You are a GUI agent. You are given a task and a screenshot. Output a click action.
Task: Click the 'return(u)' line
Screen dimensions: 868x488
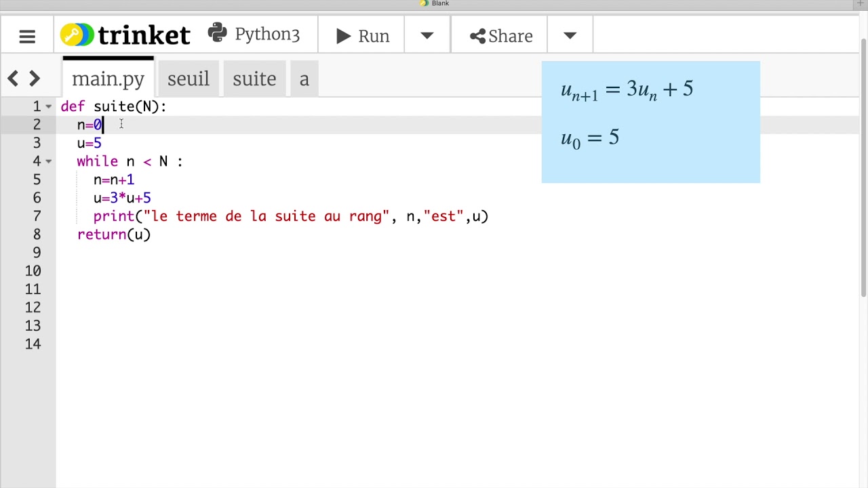(113, 235)
